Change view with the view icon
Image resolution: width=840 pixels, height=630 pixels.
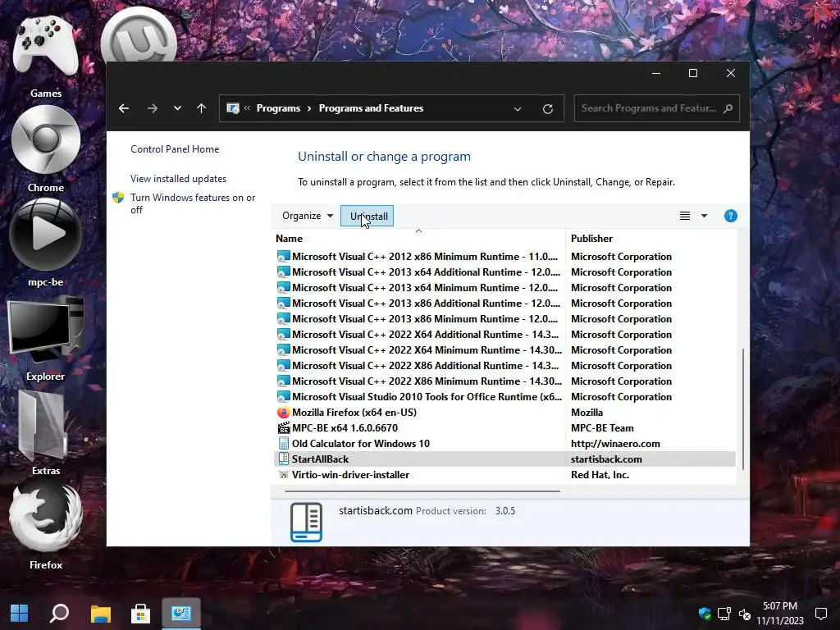685,216
